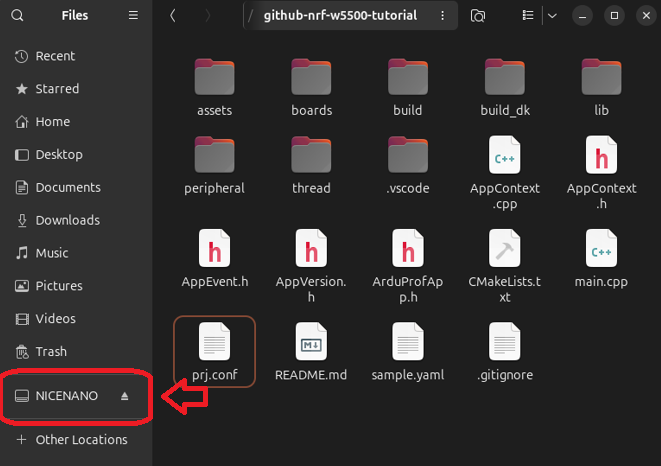Image resolution: width=661 pixels, height=466 pixels.
Task: Open view options dropdown arrow
Action: tap(552, 16)
